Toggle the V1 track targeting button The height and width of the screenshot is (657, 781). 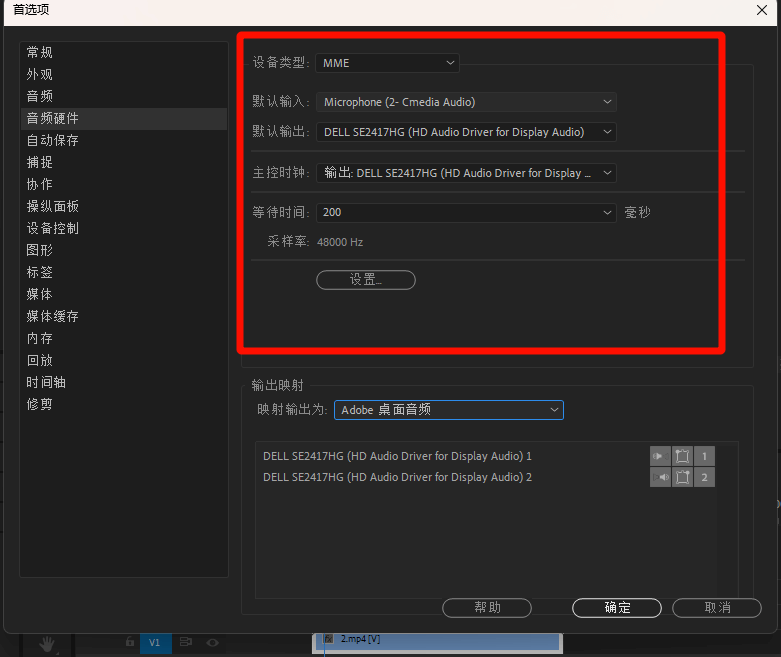pos(154,643)
